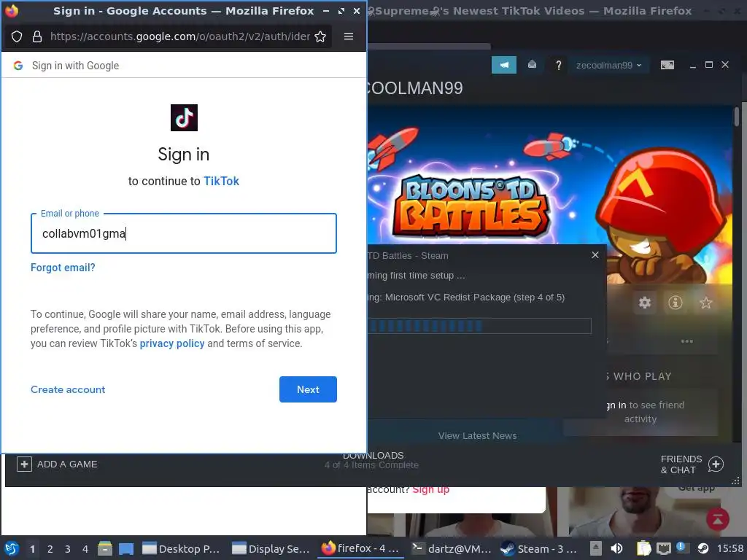Open Steam DOWNLOADS status
This screenshot has height=560, width=747.
(x=372, y=459)
